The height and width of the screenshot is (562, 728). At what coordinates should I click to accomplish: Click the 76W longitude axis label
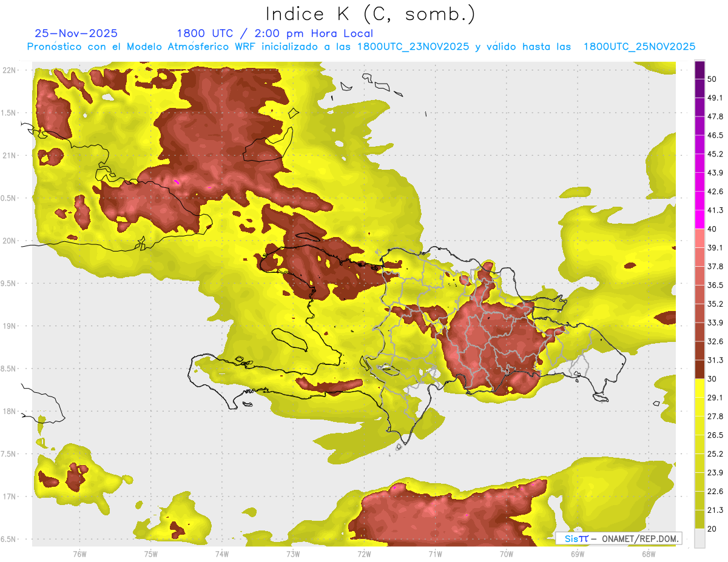coord(79,554)
